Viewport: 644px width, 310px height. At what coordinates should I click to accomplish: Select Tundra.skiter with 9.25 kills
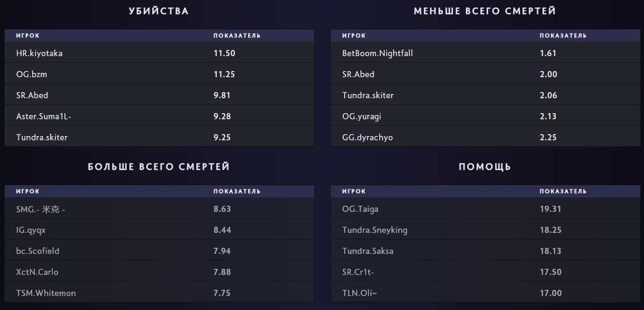pyautogui.click(x=159, y=137)
